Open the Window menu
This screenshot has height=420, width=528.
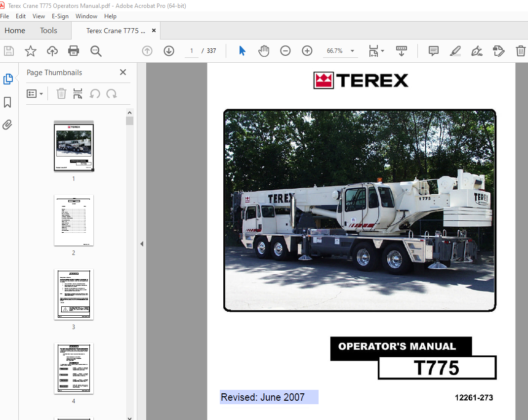86,16
